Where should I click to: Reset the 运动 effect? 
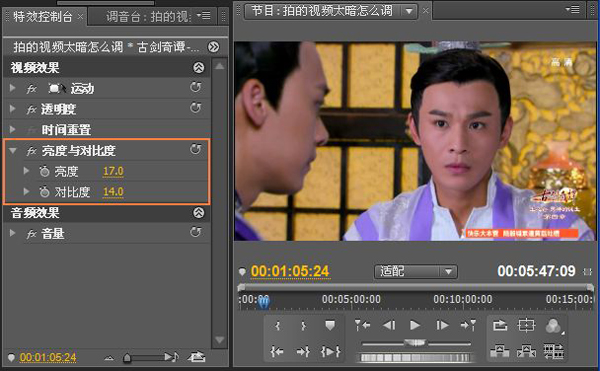coord(196,88)
